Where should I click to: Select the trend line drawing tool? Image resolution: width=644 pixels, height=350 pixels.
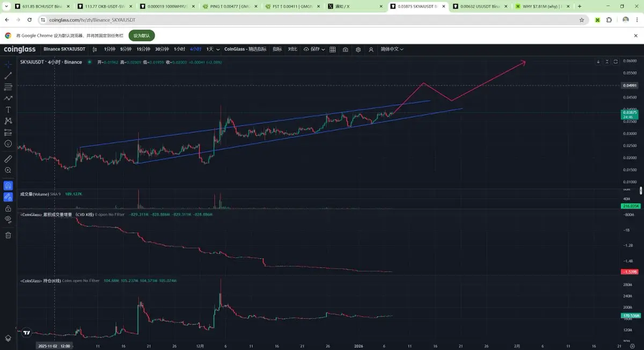click(x=8, y=75)
